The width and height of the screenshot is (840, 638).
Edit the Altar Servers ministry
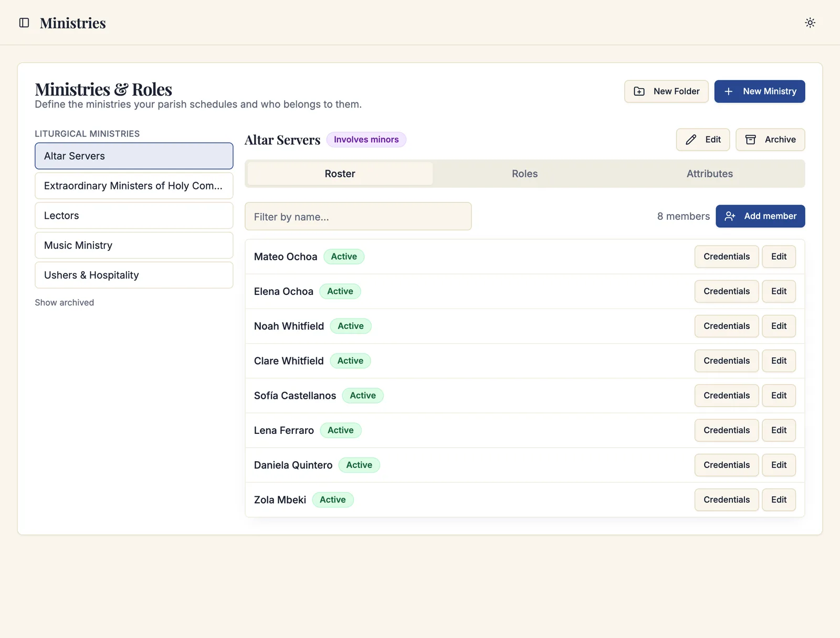[x=702, y=140]
